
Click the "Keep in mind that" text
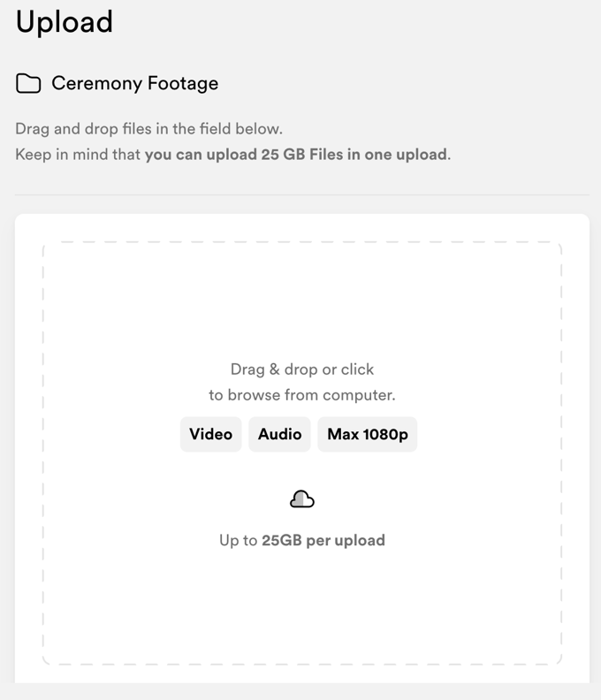click(x=78, y=155)
